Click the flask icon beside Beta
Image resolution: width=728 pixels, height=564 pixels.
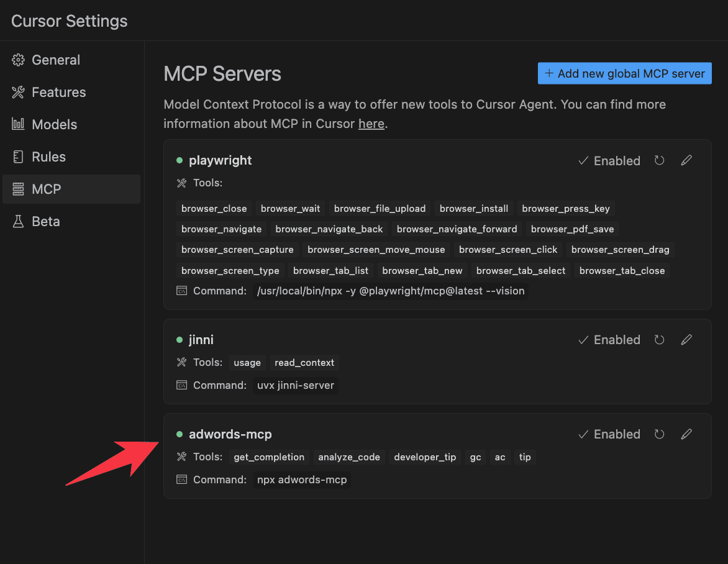18,221
